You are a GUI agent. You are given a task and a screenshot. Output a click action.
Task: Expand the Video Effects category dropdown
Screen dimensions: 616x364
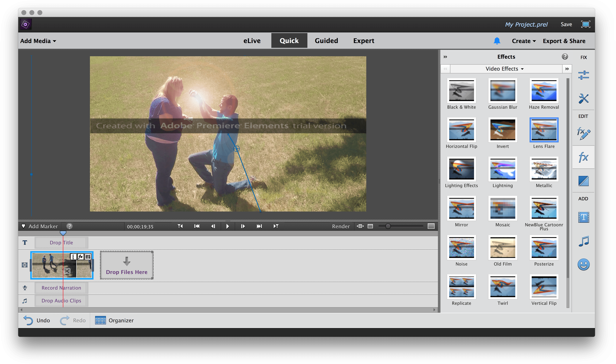pos(504,69)
